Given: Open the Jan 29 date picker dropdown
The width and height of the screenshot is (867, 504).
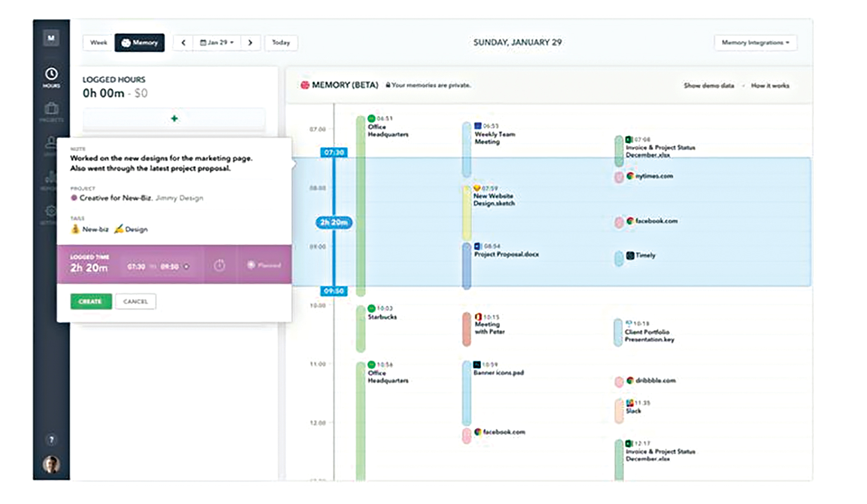Looking at the screenshot, I should coord(217,43).
